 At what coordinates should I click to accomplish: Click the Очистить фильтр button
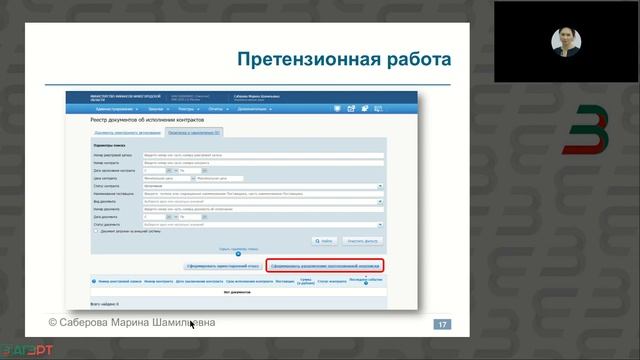click(362, 241)
